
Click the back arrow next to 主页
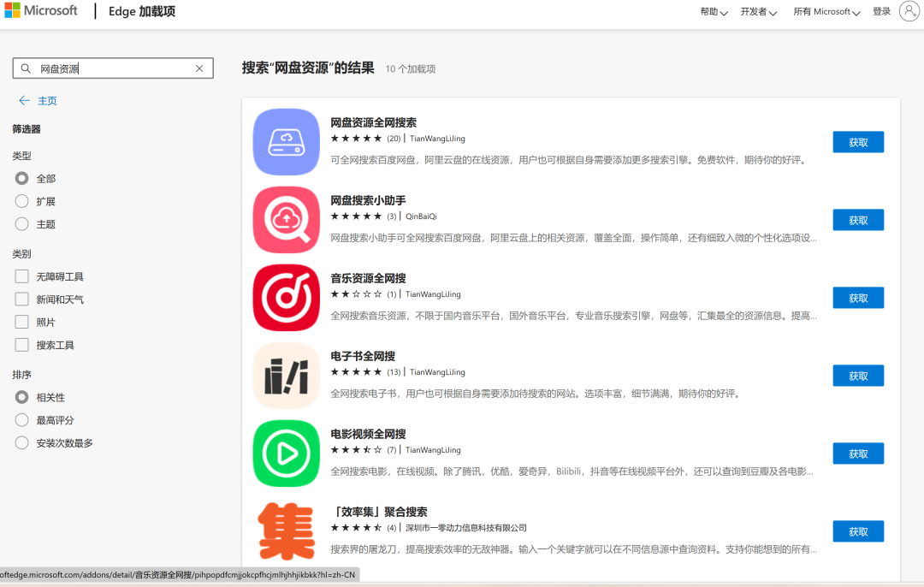(x=24, y=101)
